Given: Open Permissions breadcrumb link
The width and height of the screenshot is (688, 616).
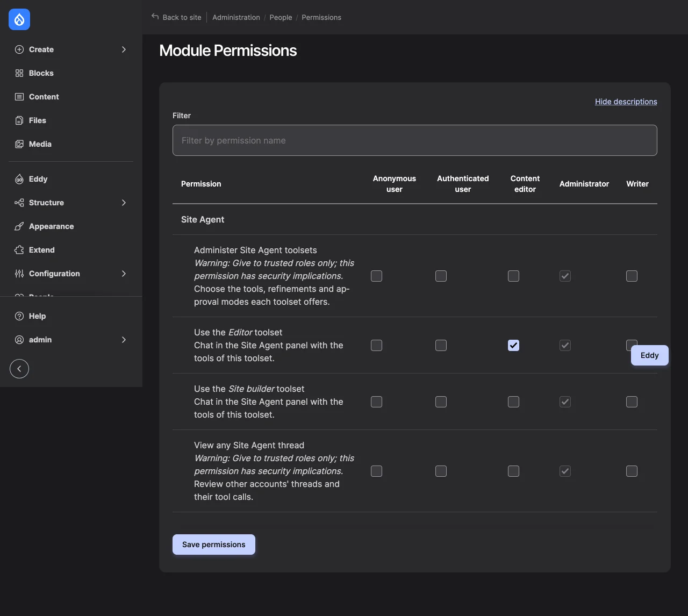Looking at the screenshot, I should click(321, 17).
